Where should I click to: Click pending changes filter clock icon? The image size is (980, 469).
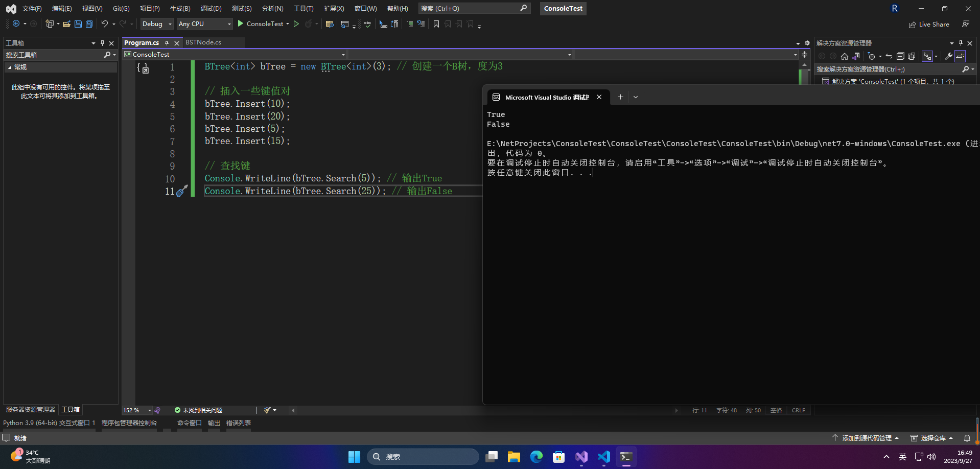[872, 56]
